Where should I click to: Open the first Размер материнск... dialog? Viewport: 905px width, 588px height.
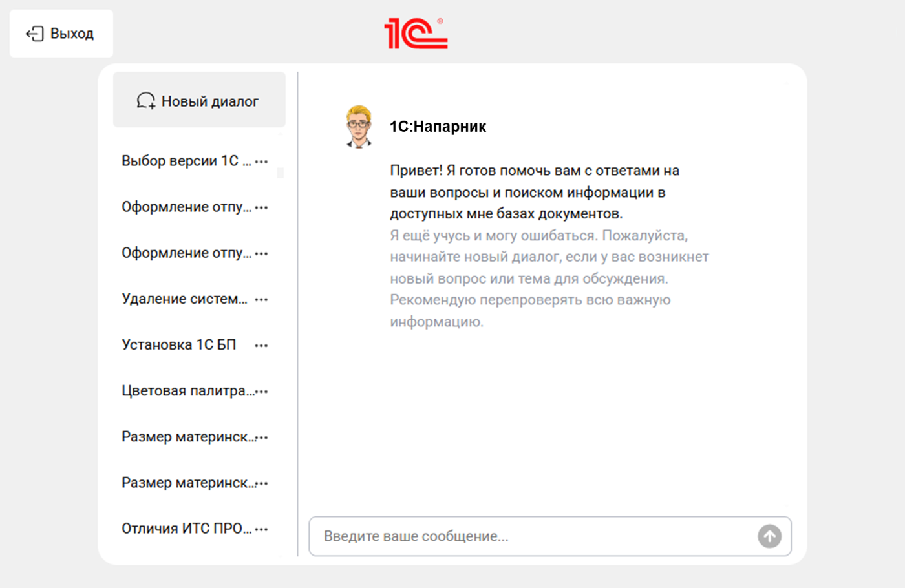tap(187, 437)
